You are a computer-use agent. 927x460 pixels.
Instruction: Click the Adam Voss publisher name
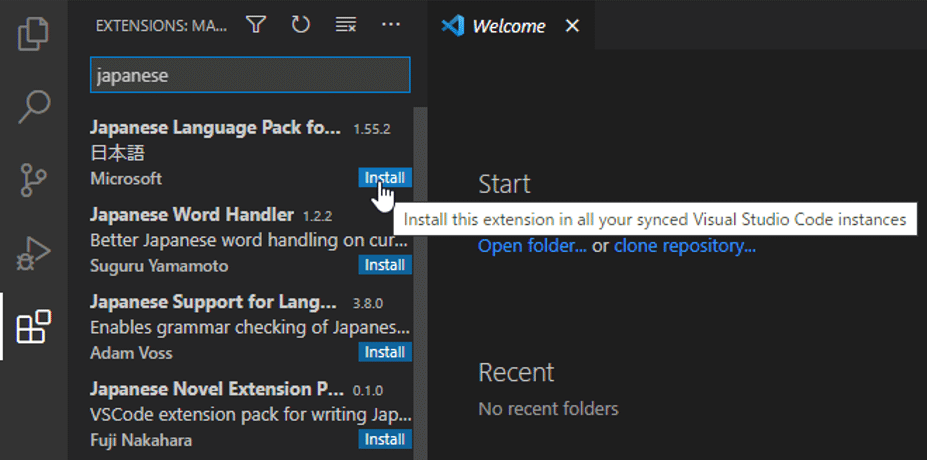click(131, 353)
